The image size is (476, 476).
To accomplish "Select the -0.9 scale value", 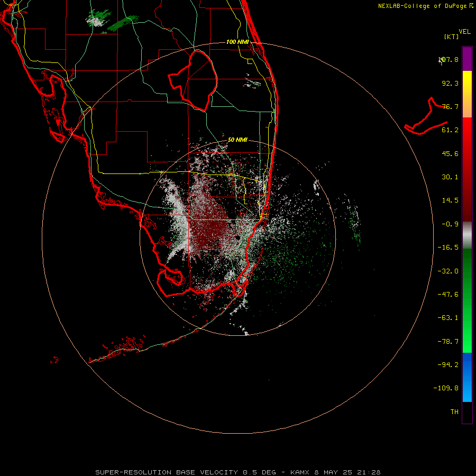I will pyautogui.click(x=450, y=224).
